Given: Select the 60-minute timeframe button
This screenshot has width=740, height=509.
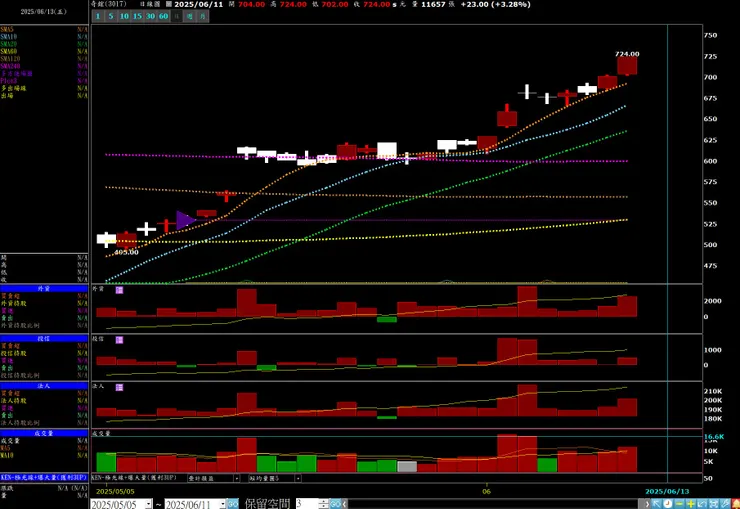Looking at the screenshot, I should 163,16.
